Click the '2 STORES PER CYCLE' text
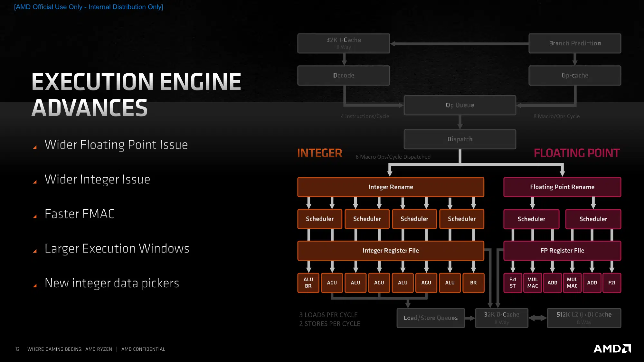Screen dimensions: 644x362 coord(330,324)
